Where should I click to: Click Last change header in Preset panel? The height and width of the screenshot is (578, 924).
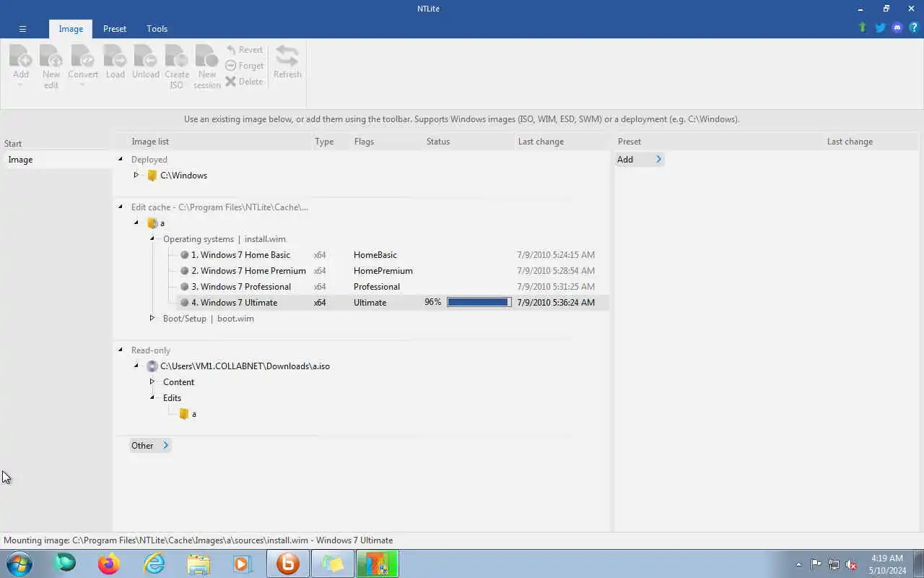point(871,142)
